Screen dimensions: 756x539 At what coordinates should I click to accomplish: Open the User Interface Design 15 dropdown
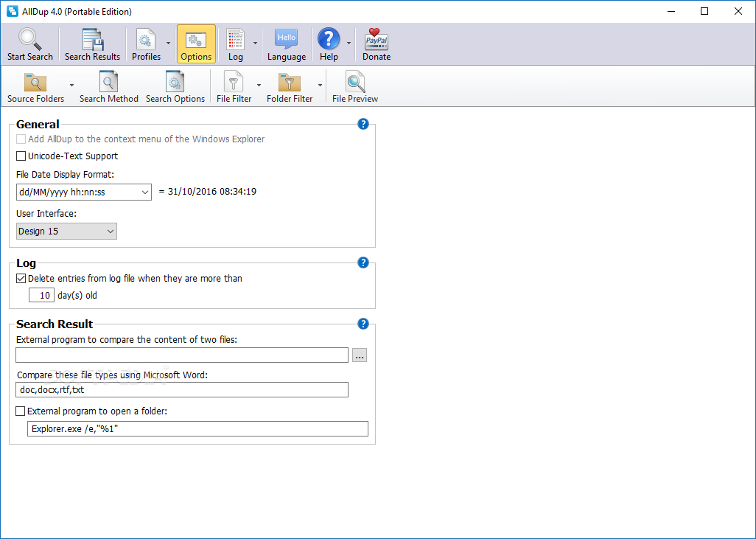pyautogui.click(x=66, y=231)
